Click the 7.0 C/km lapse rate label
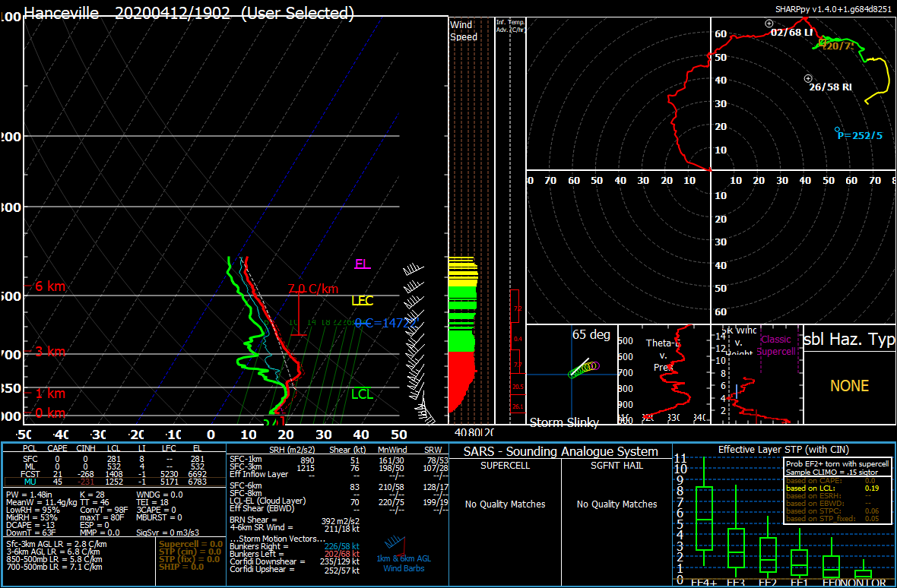Screen dimensions: 897x588 (312, 289)
